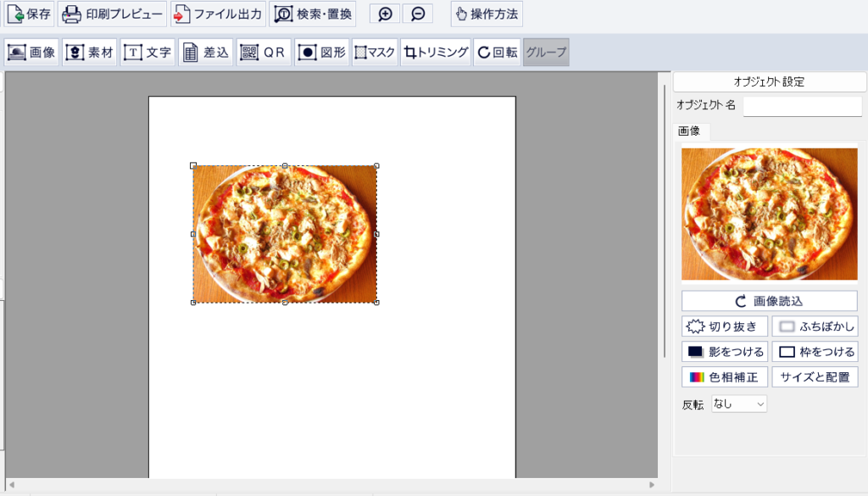
Task: Click 影をつける add shadow button
Action: 725,352
